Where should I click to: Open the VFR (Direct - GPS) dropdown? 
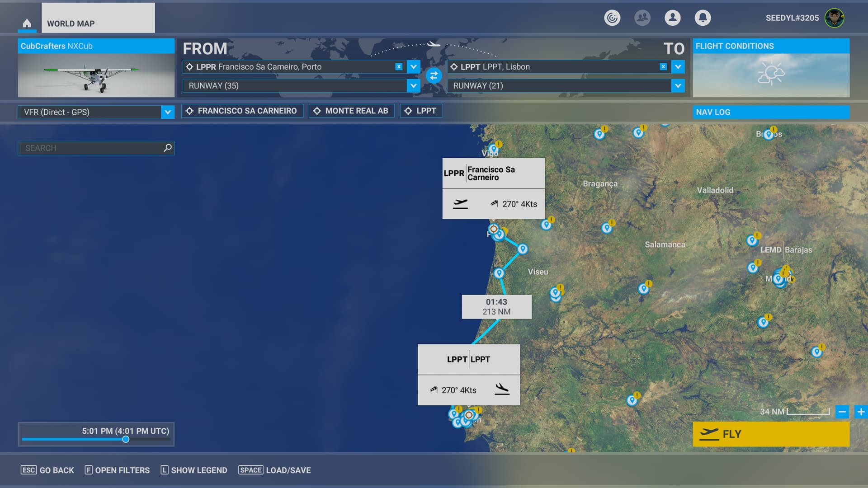pos(167,112)
